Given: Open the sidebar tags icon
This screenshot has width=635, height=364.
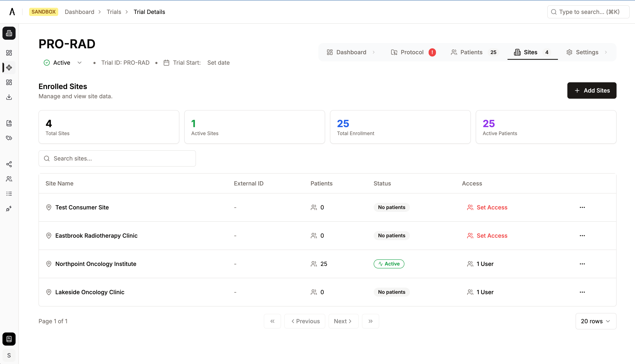Looking at the screenshot, I should 9,138.
